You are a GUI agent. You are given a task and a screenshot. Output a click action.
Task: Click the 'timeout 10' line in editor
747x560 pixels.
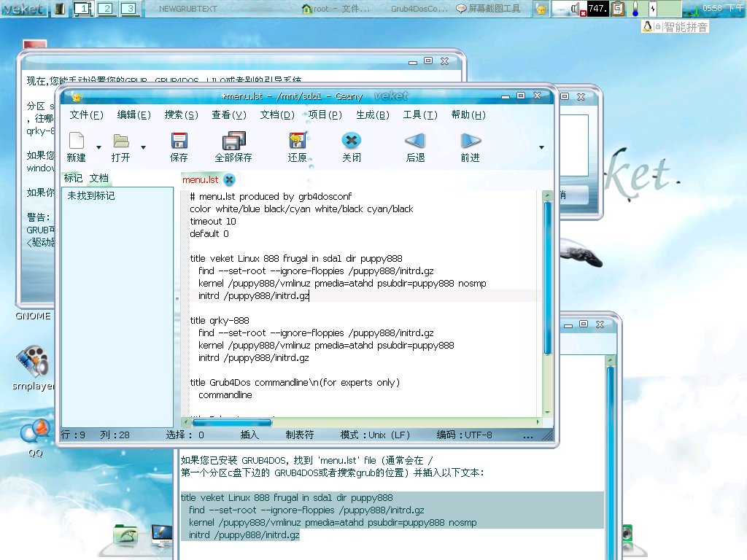[213, 222]
